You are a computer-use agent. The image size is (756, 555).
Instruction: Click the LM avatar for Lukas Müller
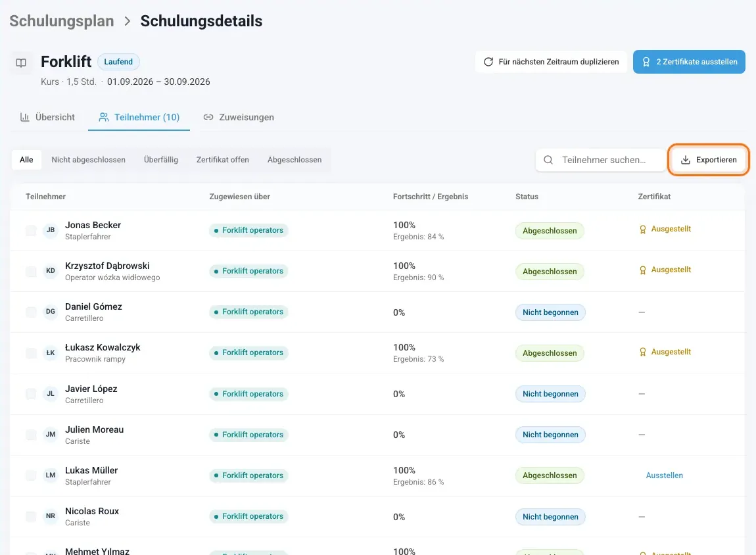(x=51, y=475)
